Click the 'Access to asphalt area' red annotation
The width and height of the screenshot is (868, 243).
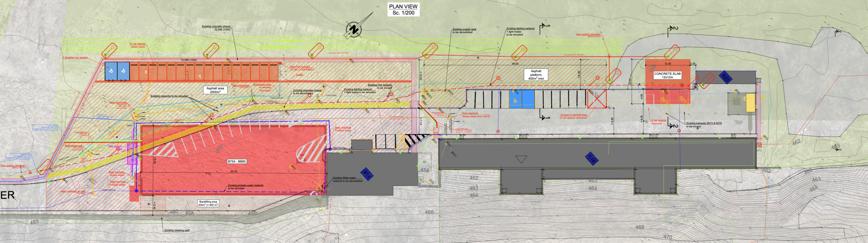click(573, 116)
